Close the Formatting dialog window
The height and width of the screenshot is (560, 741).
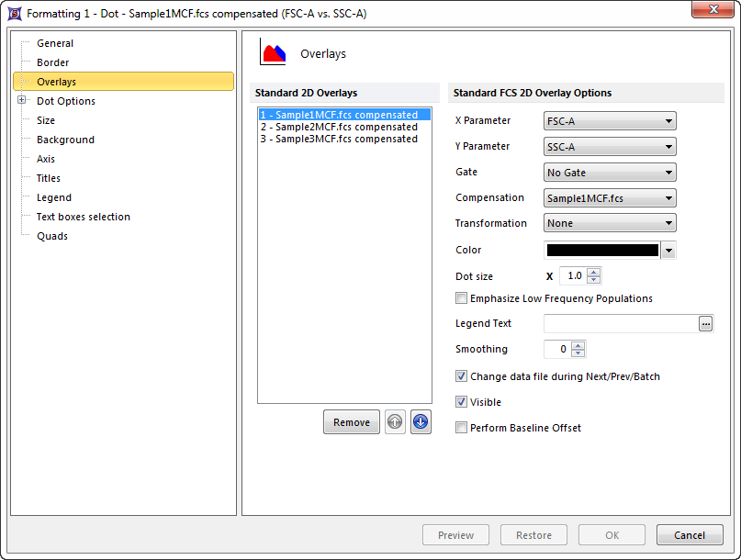(x=712, y=11)
